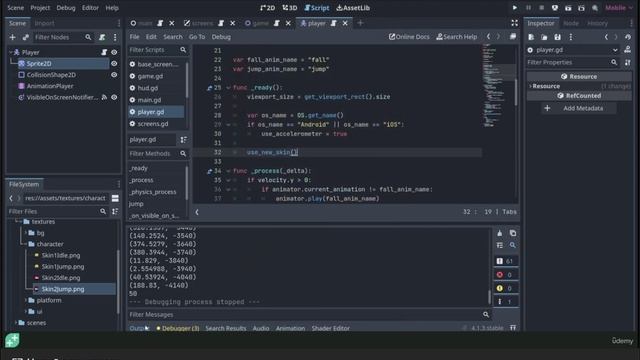640x360 pixels.
Task: Fold the _process function on line 34
Action: coord(228,171)
